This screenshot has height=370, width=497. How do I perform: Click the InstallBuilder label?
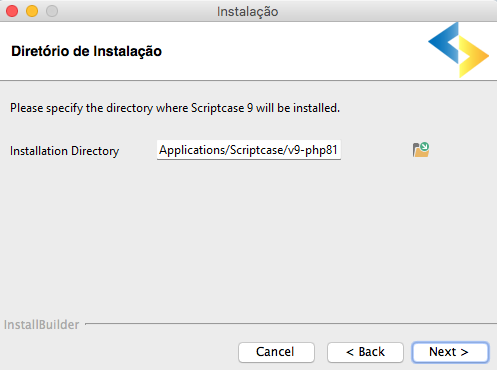[41, 325]
